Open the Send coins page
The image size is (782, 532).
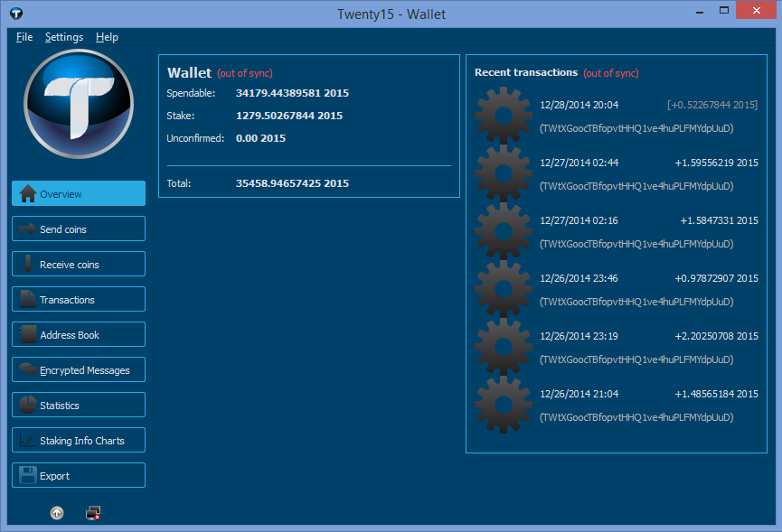pos(79,229)
